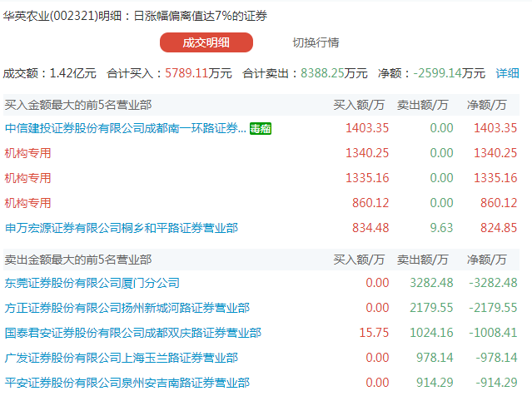This screenshot has height=401, width=532.
Task: Open the 详细 link
Action: point(507,73)
